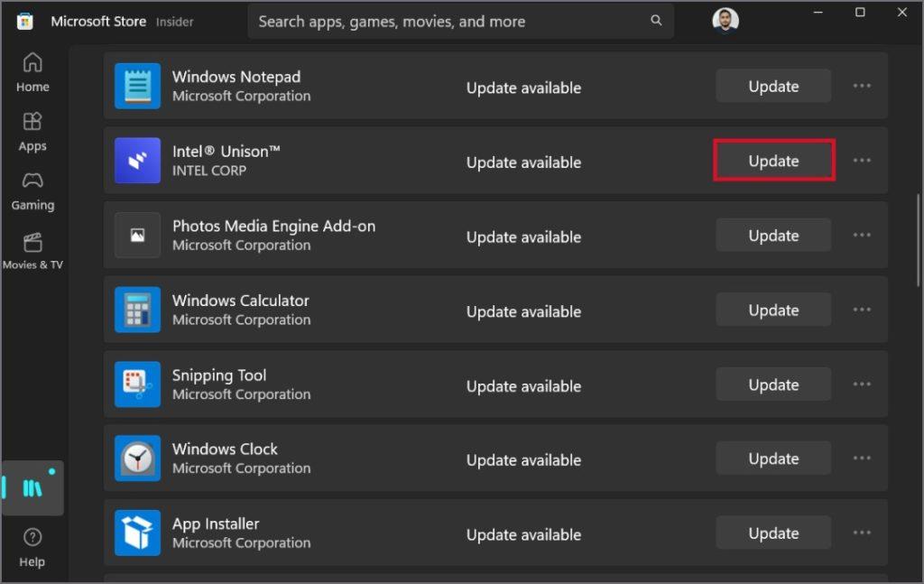Open more options for Windows Notepad

point(862,86)
